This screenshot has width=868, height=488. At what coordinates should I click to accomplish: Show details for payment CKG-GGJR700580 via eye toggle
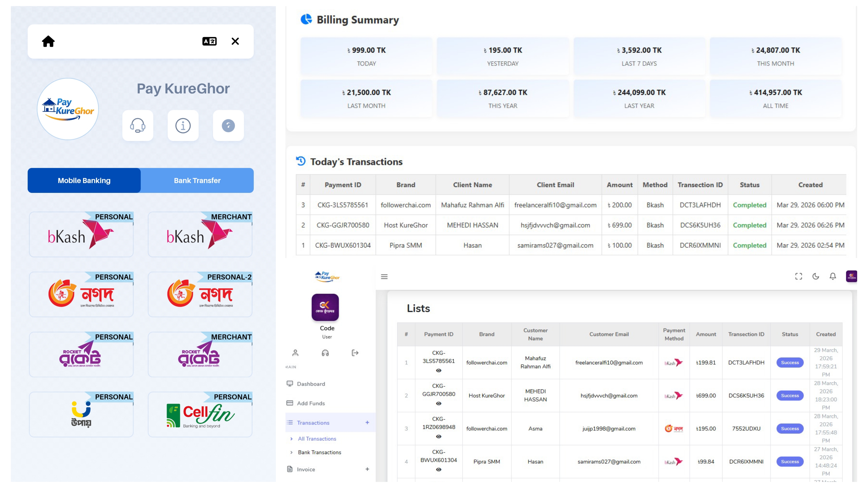pos(438,403)
